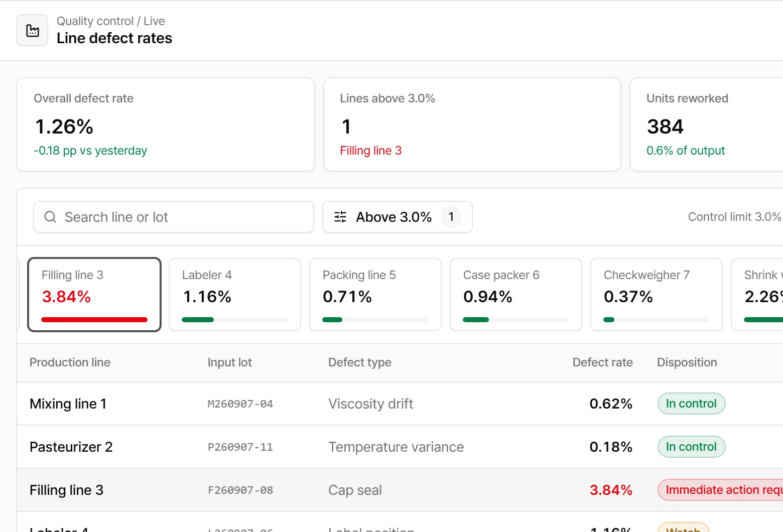This screenshot has width=783, height=532.
Task: Click the Cap seal defect type
Action: [x=355, y=490]
